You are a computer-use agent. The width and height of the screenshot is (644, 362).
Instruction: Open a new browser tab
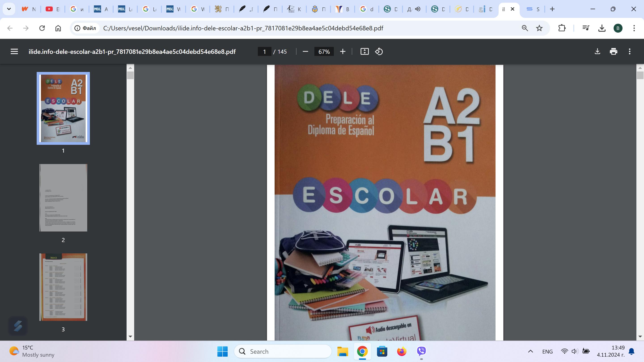[x=552, y=9]
